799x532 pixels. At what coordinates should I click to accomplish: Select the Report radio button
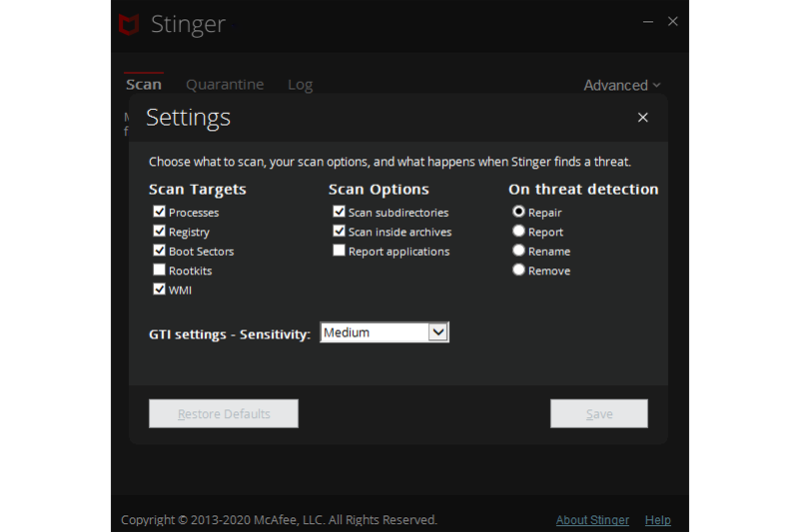pos(518,232)
